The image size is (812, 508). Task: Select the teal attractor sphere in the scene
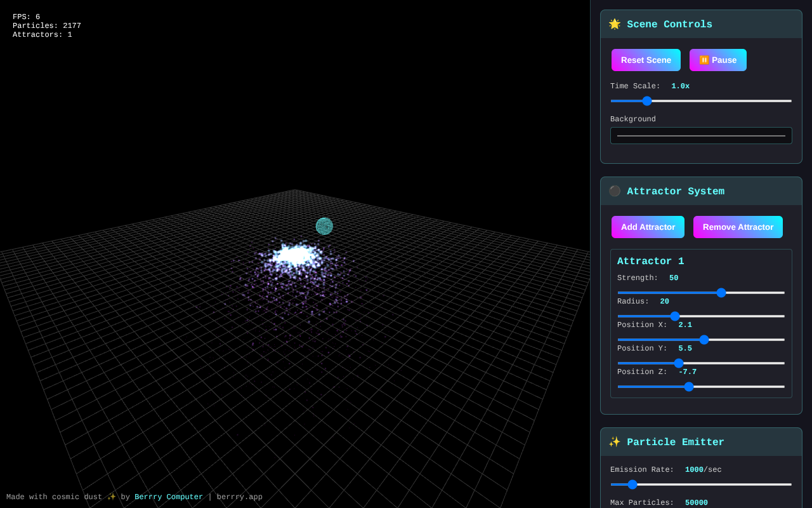[x=324, y=226]
